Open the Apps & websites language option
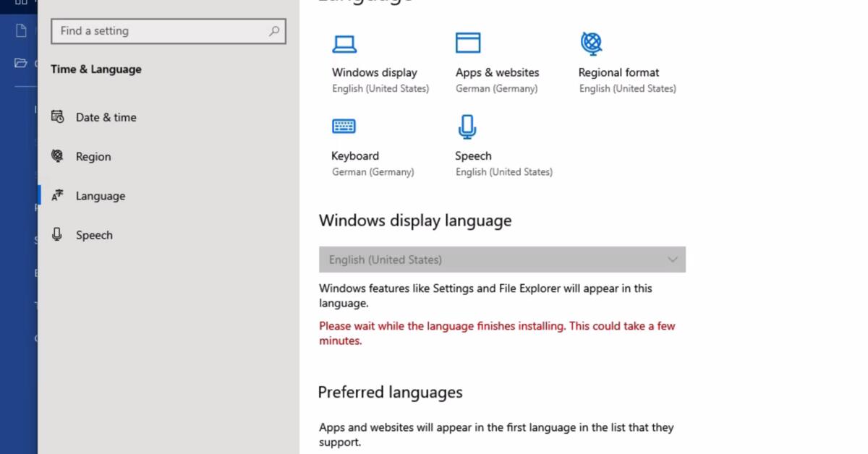This screenshot has height=454, width=868. pyautogui.click(x=497, y=72)
